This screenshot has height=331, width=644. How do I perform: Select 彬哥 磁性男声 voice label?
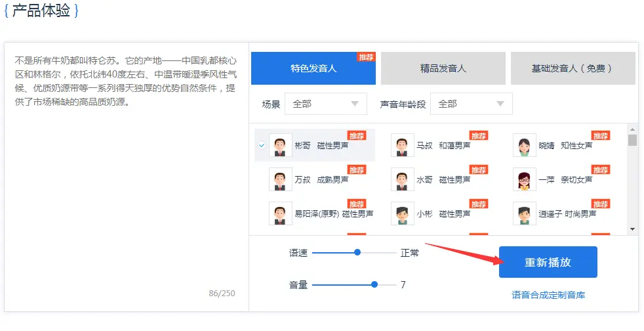pyautogui.click(x=321, y=146)
